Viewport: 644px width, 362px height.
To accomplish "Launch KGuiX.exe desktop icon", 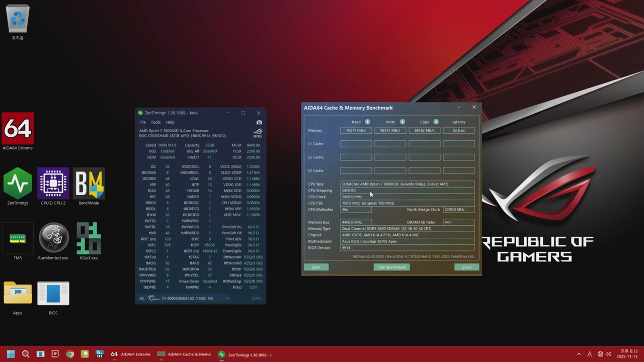I will point(89,242).
